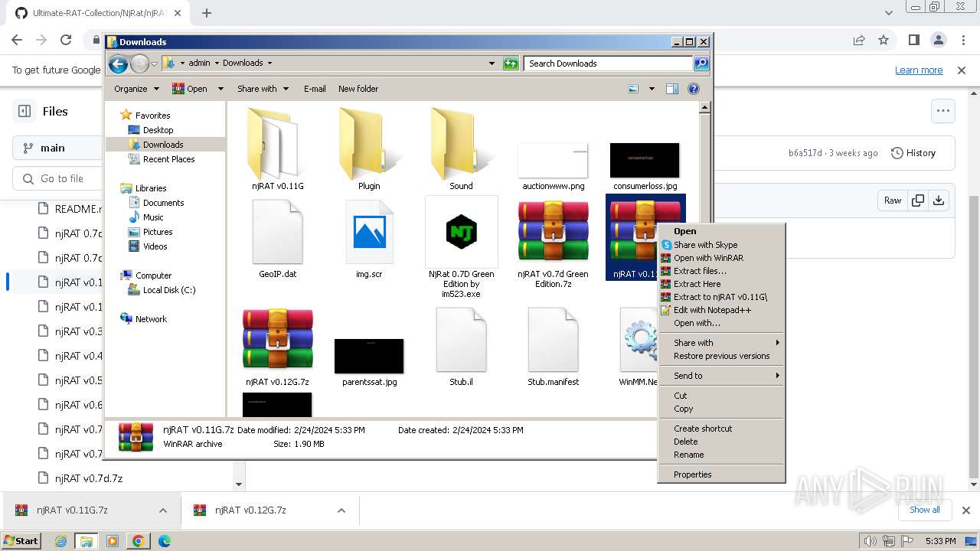Image resolution: width=980 pixels, height=551 pixels.
Task: Open the main branch dropdown
Action: click(x=57, y=148)
